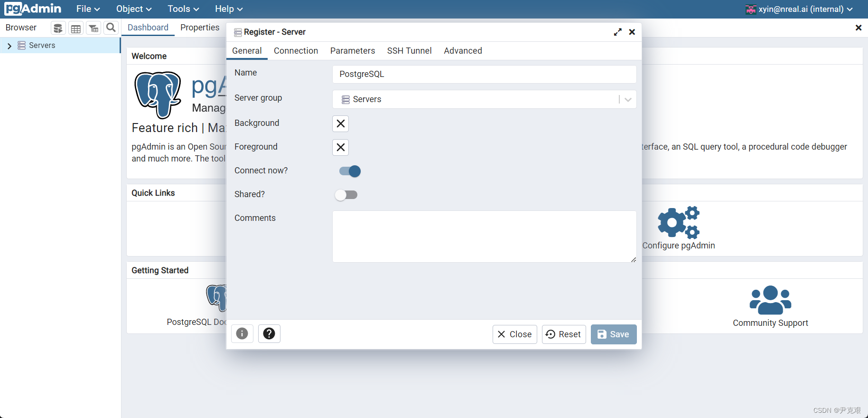The image size is (868, 418).
Task: Click the Save button
Action: (x=614, y=334)
